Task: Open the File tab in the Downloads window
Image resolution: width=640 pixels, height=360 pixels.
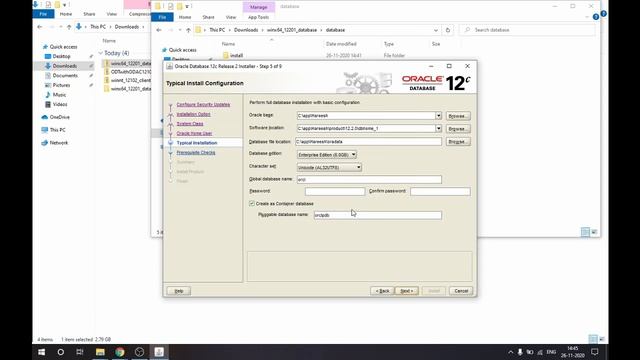Action: (43, 14)
